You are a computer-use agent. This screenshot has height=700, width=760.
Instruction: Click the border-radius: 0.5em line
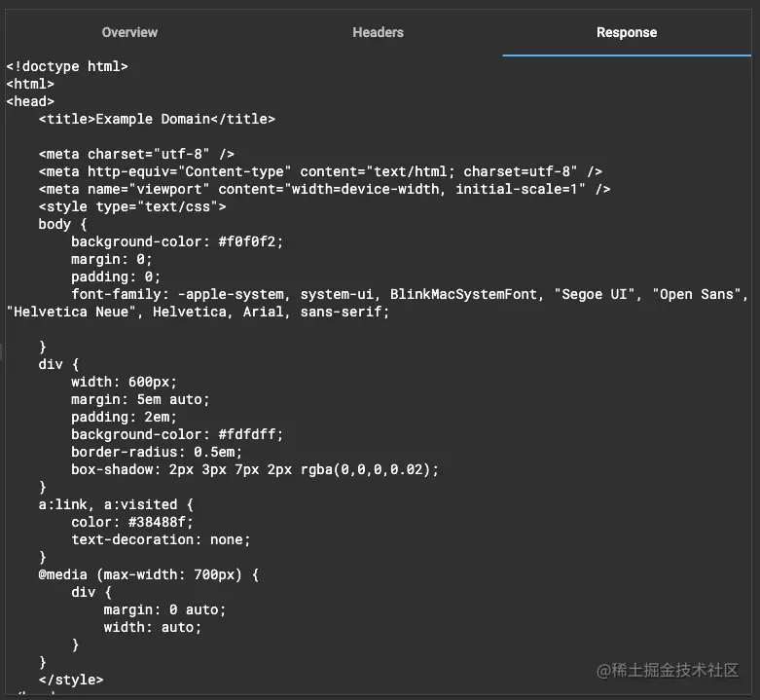[157, 452]
